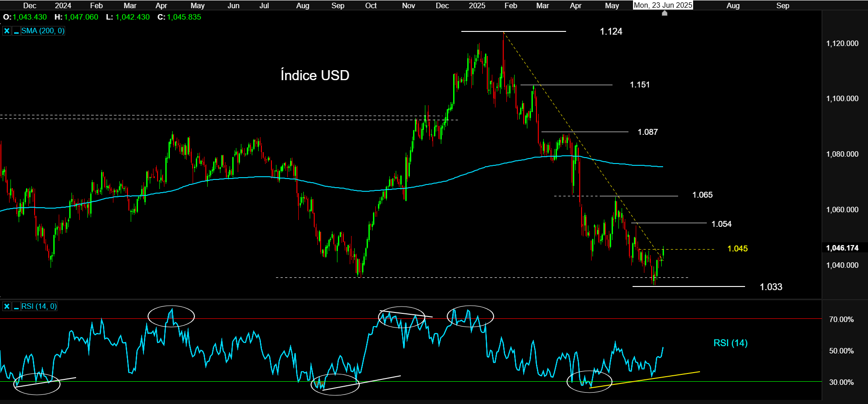Select the close value 1,045.835
The image size is (868, 404).
click(184, 17)
